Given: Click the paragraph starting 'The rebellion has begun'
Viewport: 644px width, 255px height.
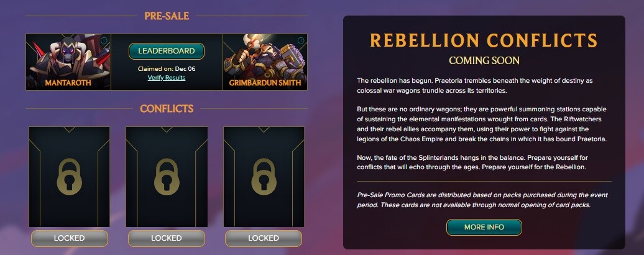Looking at the screenshot, I should tap(475, 85).
